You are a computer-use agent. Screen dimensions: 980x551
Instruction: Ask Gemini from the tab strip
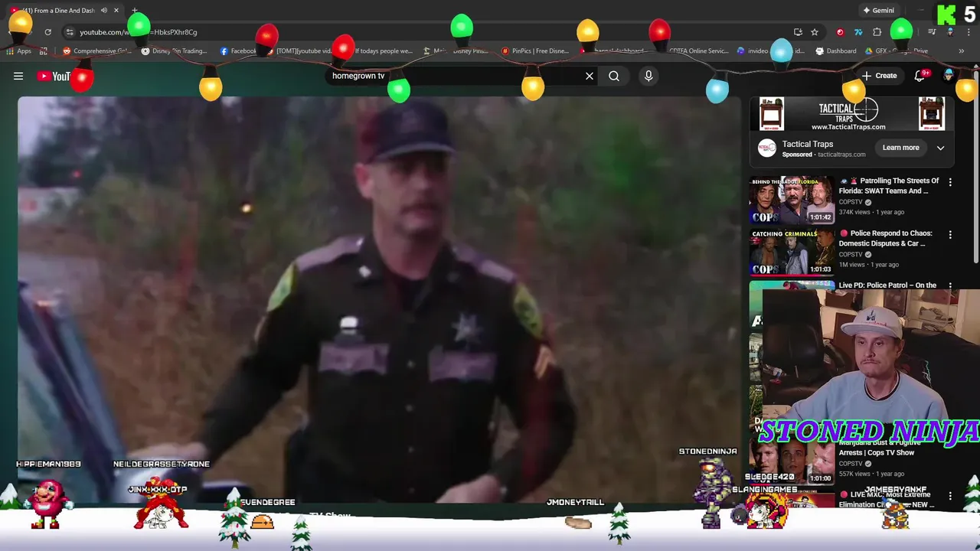point(878,11)
